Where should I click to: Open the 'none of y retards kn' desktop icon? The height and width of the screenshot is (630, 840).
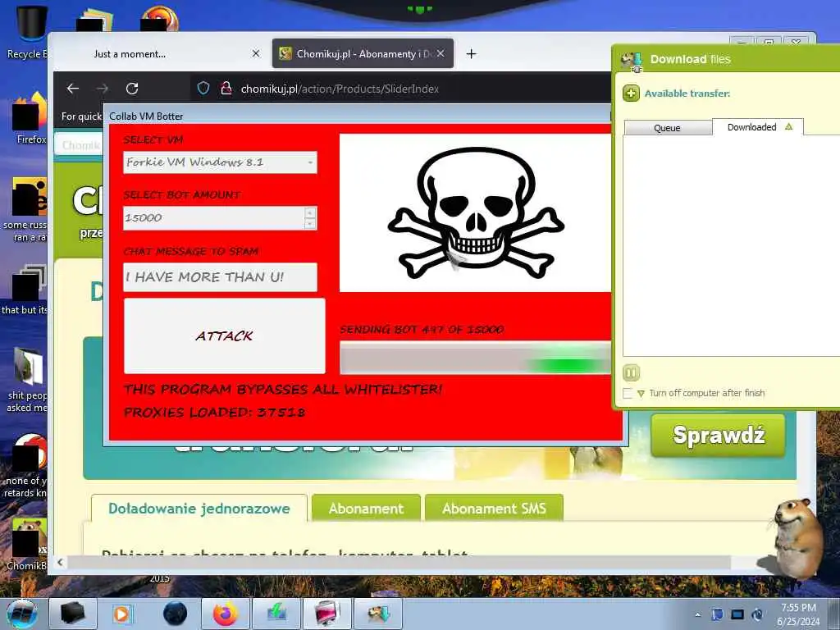27,466
